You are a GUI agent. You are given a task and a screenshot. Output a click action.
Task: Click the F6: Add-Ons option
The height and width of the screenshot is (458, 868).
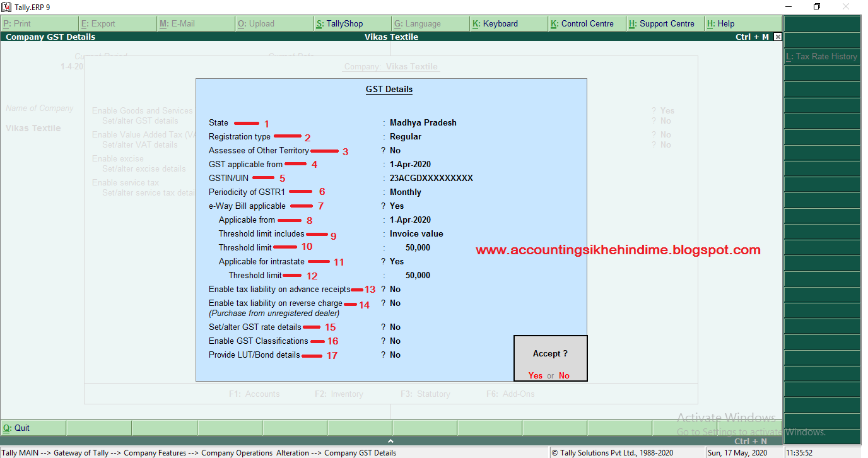coord(510,394)
